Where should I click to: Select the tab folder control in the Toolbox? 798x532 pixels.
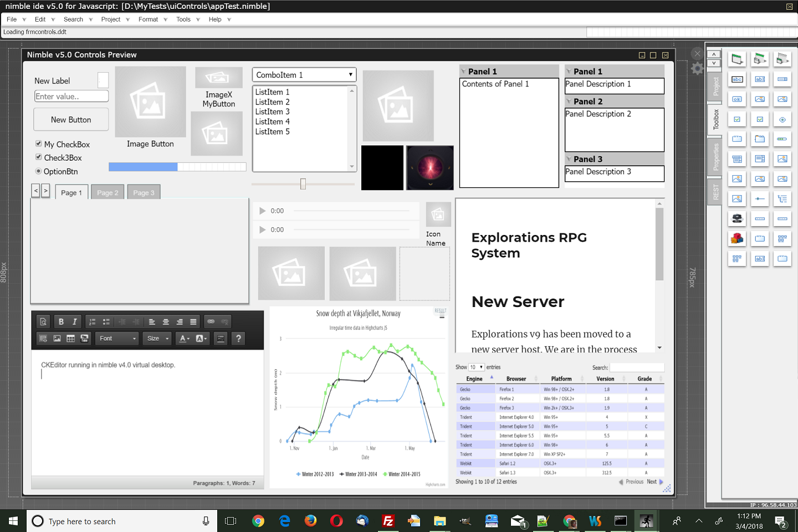[760, 139]
